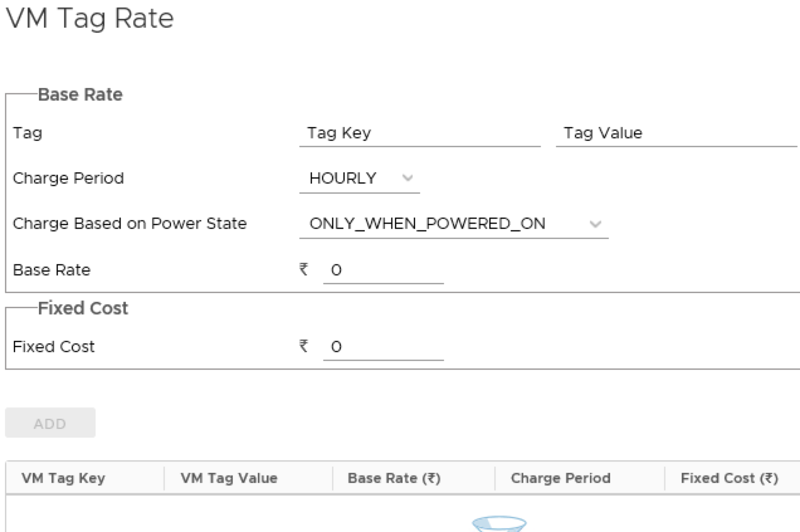The image size is (800, 532).
Task: Expand the ONLY_WHEN_POWERED_ON power state dropdown
Action: coord(453,224)
